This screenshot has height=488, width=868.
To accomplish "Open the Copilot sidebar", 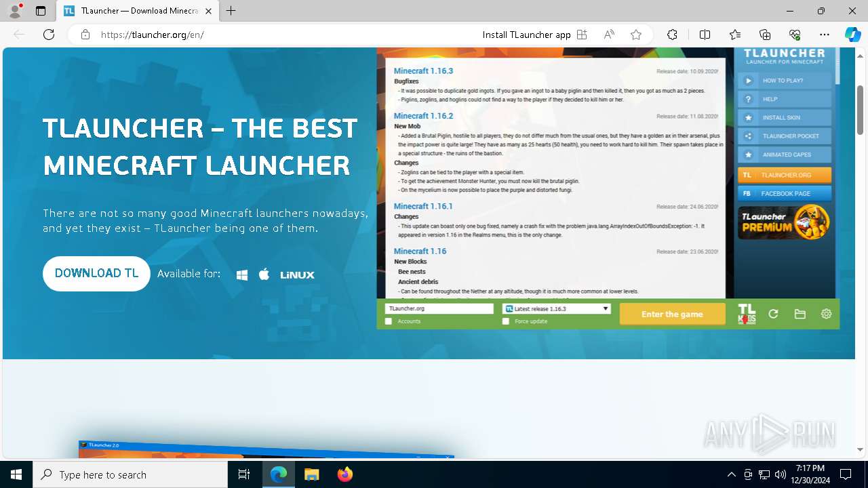I will point(852,35).
